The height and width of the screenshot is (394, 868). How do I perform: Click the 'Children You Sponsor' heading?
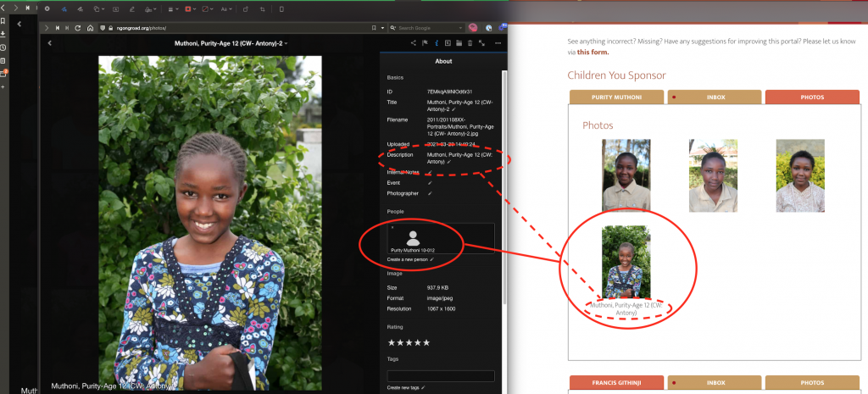617,75
